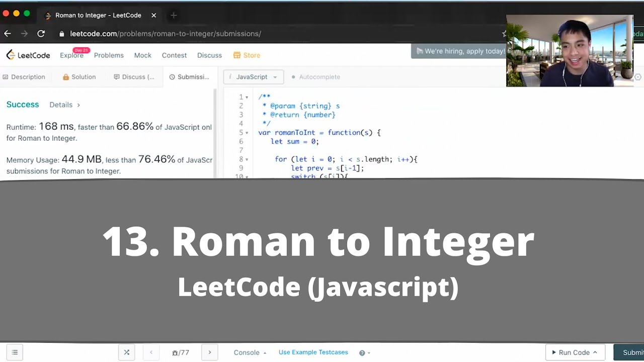Open the Contest page
644x362 pixels.
[174, 55]
